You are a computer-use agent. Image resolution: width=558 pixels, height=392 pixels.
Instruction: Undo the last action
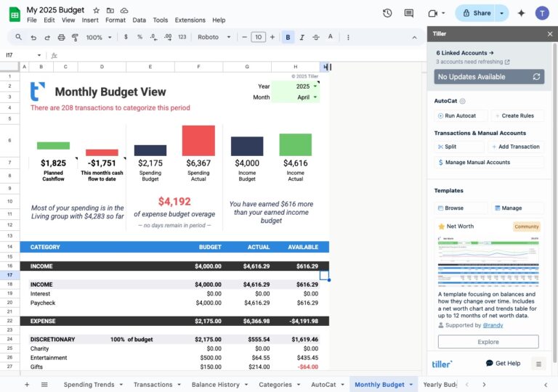(33, 37)
